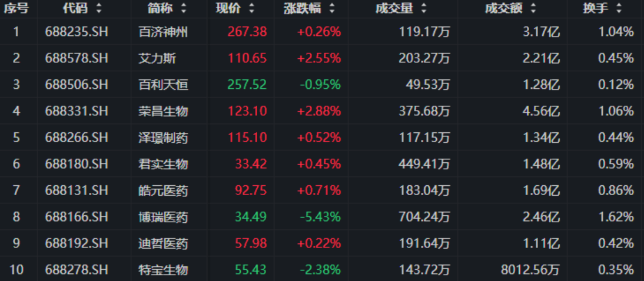Click the 现价 header label
The image size is (644, 281).
[228, 8]
